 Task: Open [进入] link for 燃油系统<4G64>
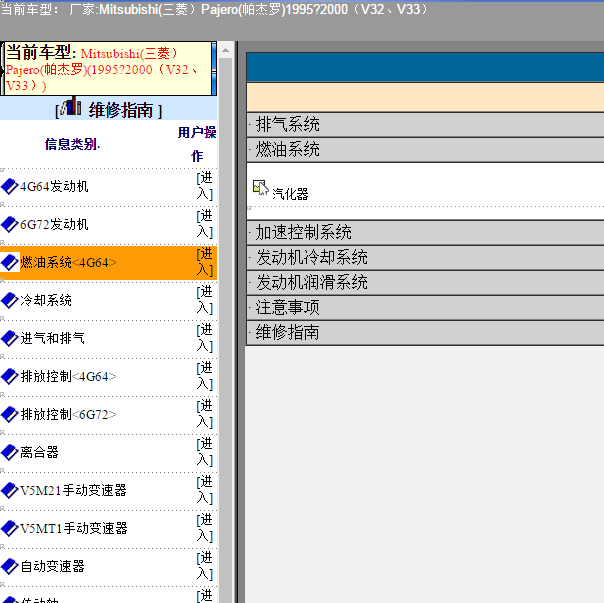tap(205, 262)
